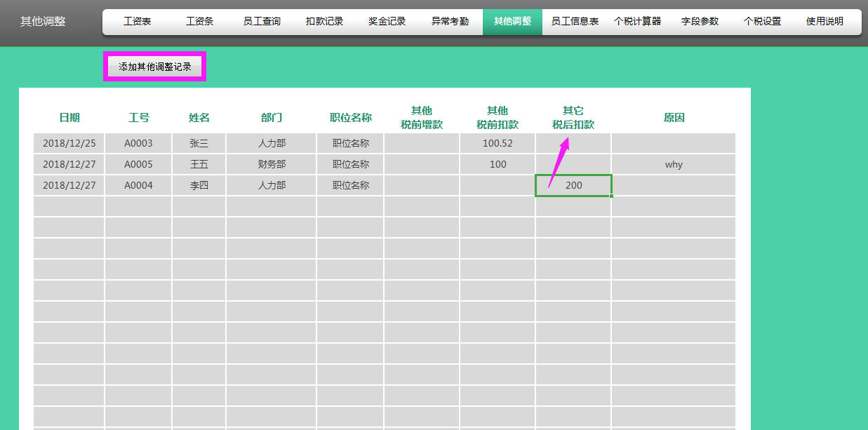Open the 个税计算器 tab

pyautogui.click(x=638, y=21)
